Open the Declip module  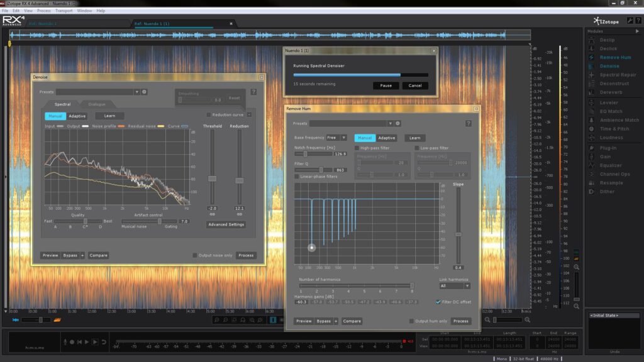click(608, 40)
